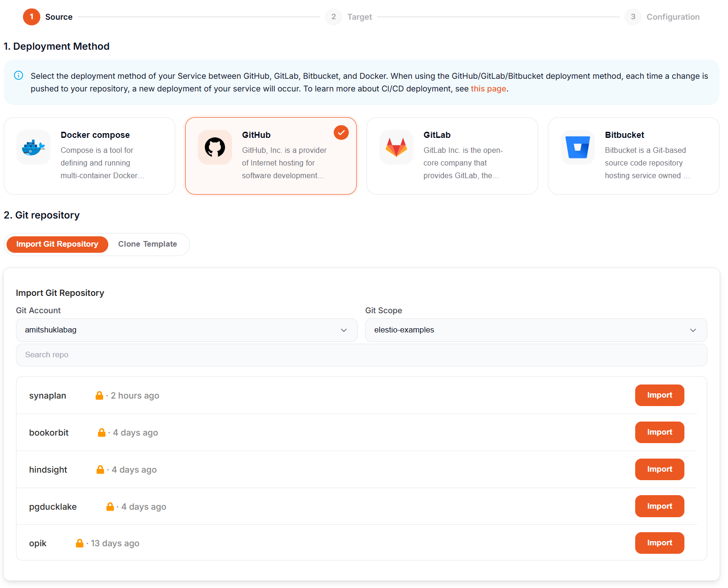Open the 'this page' CI/CD link
The image size is (728, 588).
pos(488,89)
